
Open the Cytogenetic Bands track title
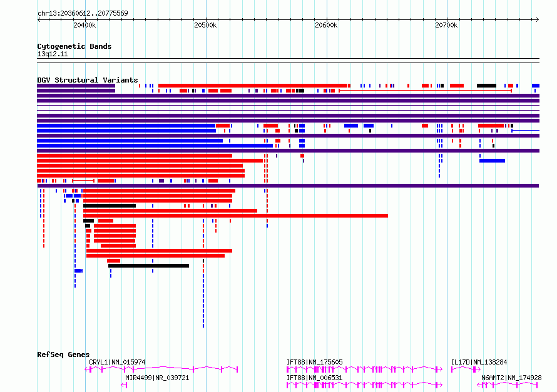click(x=74, y=46)
